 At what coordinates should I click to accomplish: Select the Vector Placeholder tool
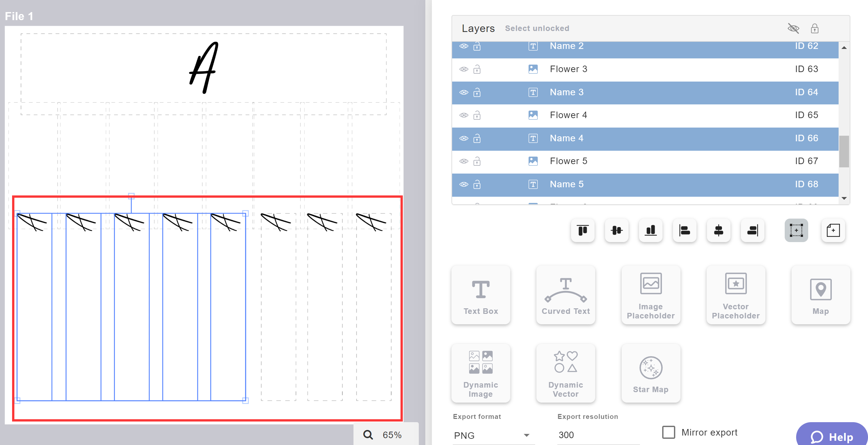(736, 295)
